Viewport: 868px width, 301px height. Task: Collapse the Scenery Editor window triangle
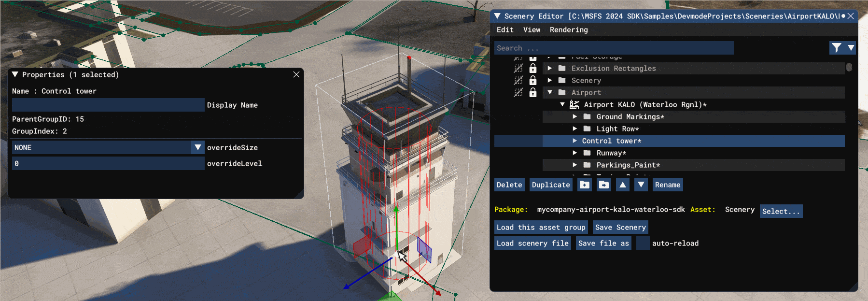pyautogui.click(x=497, y=16)
